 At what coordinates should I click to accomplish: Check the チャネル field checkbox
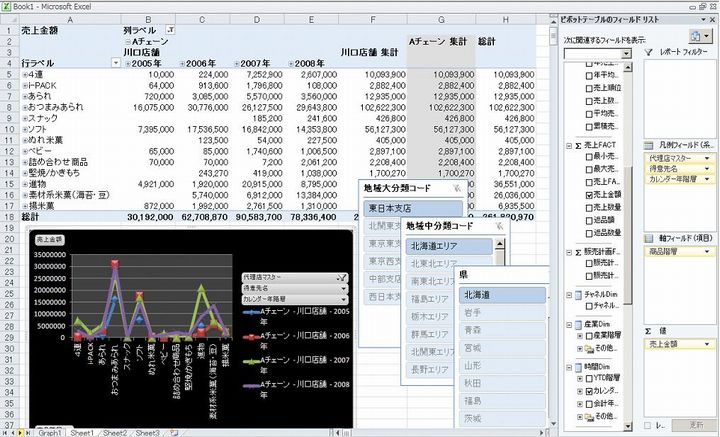589,306
